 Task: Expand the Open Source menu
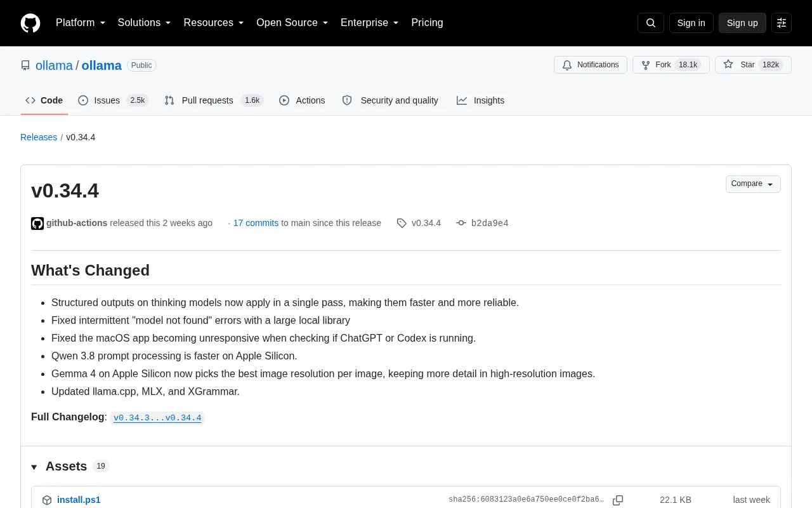click(x=292, y=23)
